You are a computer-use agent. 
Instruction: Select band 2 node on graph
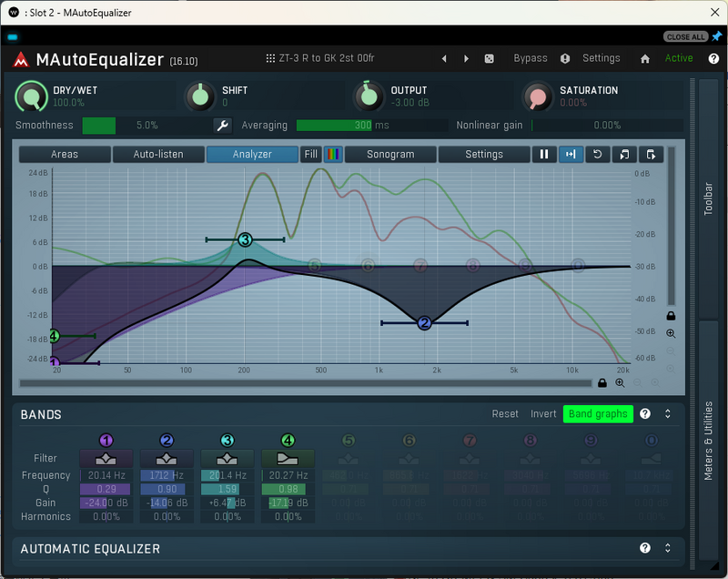[424, 323]
